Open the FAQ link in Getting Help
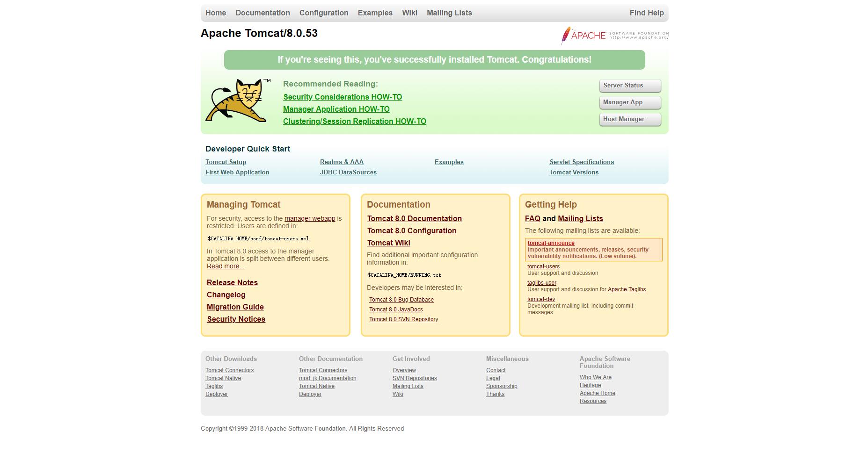The width and height of the screenshot is (868, 461). pos(532,219)
